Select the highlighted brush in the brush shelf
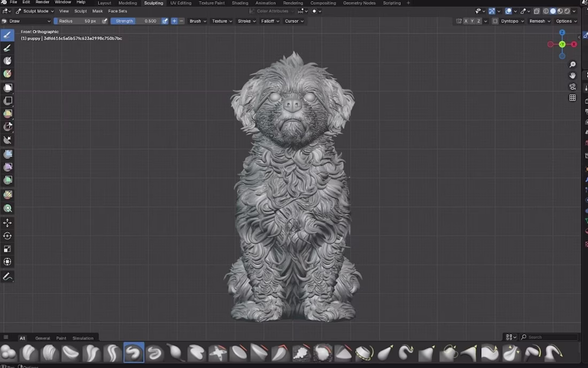588x368 pixels. point(134,352)
